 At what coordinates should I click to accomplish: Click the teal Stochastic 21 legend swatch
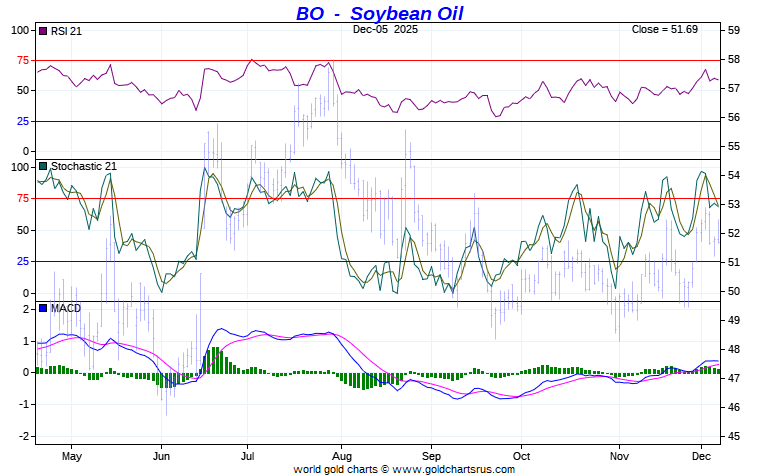coord(43,166)
